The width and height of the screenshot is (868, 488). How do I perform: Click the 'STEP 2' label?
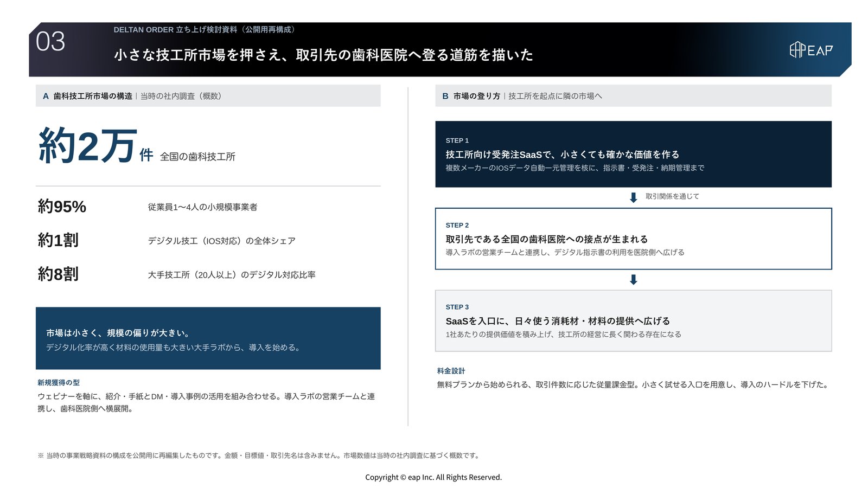pyautogui.click(x=457, y=225)
